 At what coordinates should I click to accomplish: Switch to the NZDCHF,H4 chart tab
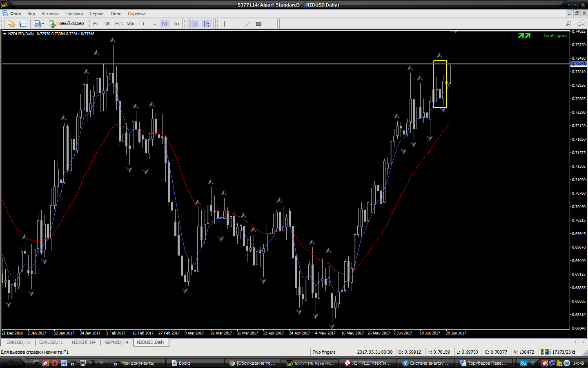(x=84, y=342)
